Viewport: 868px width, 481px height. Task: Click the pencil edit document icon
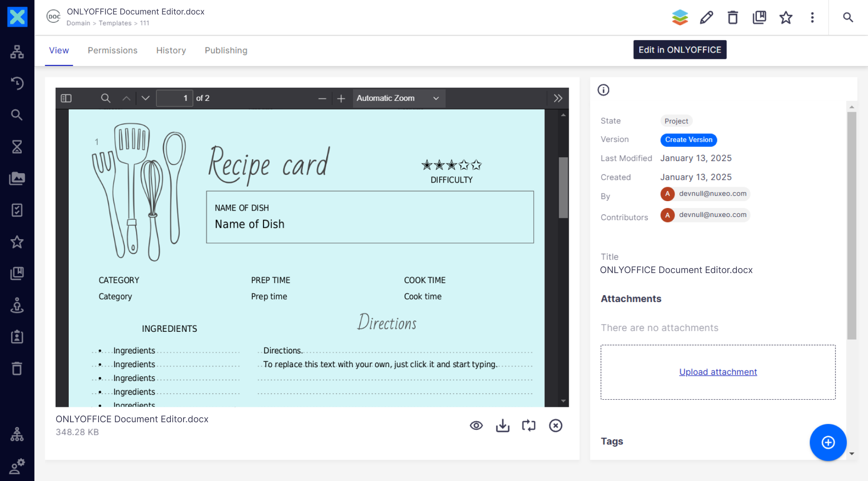click(x=706, y=18)
